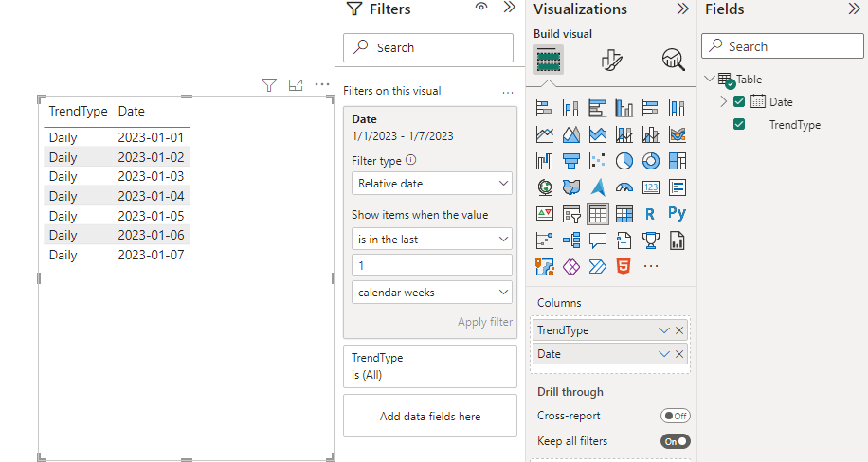Uncheck the TrendType field checkbox

pyautogui.click(x=739, y=124)
